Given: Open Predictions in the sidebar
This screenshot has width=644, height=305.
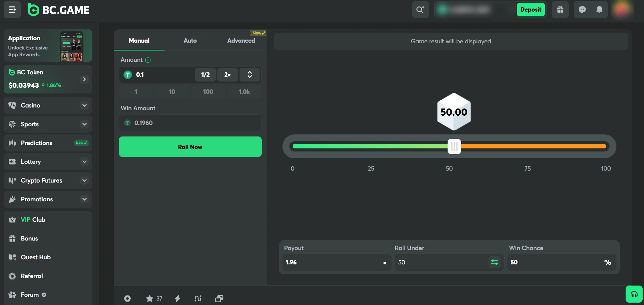Looking at the screenshot, I should click(x=48, y=143).
